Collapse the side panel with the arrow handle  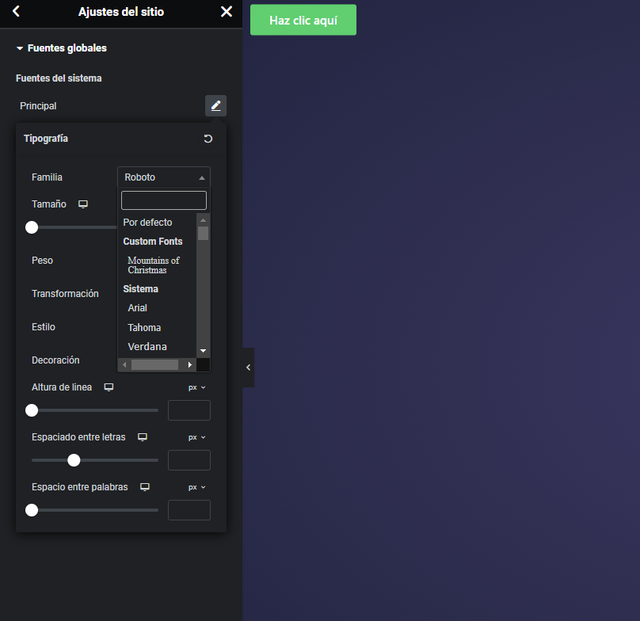pos(248,367)
